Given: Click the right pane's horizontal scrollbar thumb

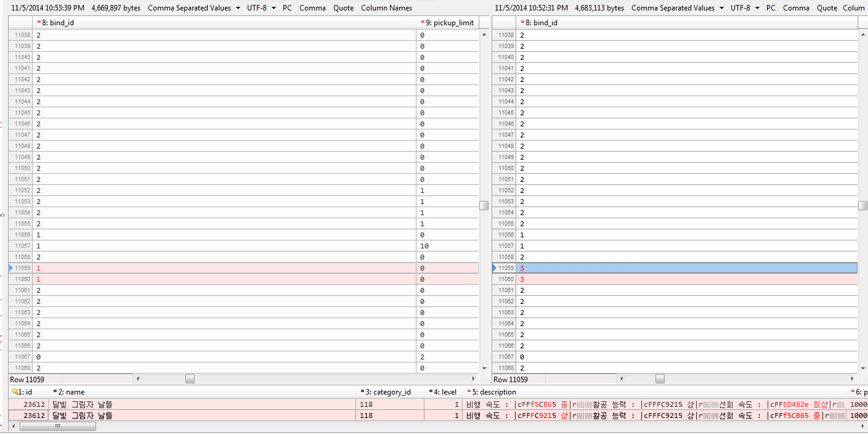Looking at the screenshot, I should 660,379.
